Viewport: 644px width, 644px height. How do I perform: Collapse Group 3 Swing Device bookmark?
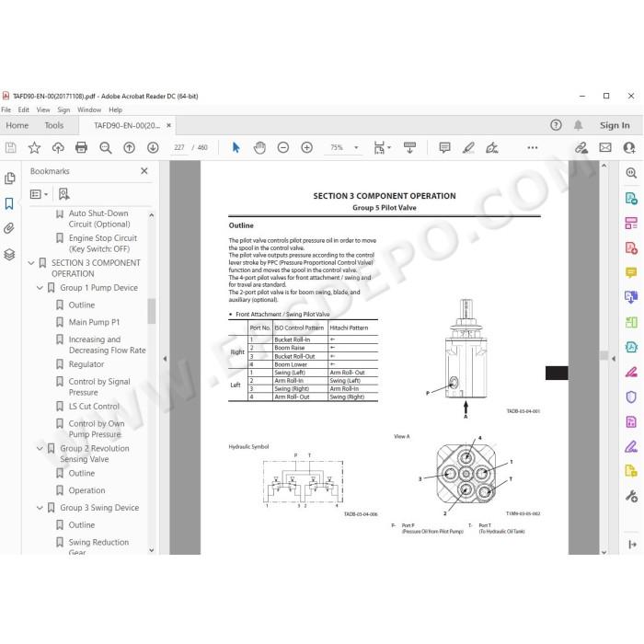[40, 508]
